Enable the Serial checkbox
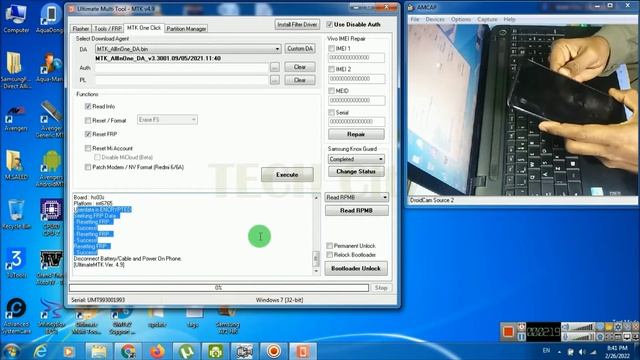640x360 pixels. pyautogui.click(x=331, y=112)
